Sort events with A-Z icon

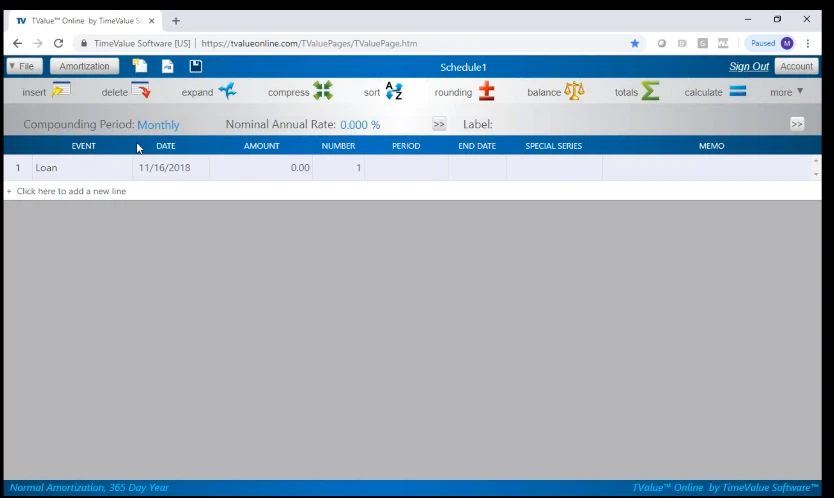[394, 91]
